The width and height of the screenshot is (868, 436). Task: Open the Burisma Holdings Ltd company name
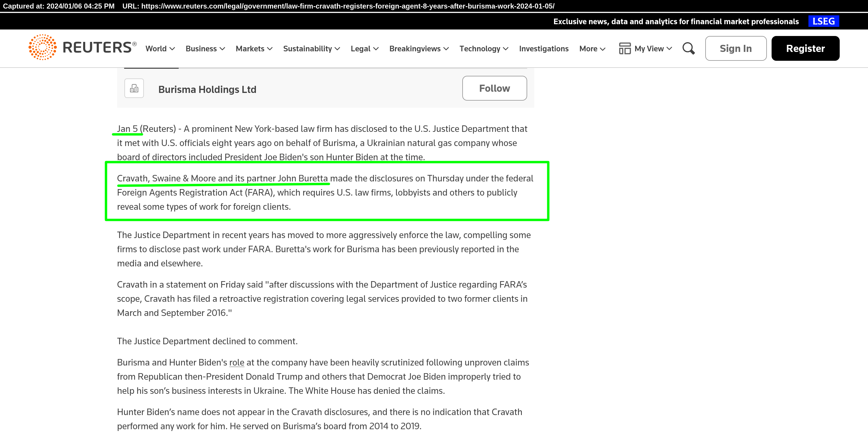pos(207,89)
